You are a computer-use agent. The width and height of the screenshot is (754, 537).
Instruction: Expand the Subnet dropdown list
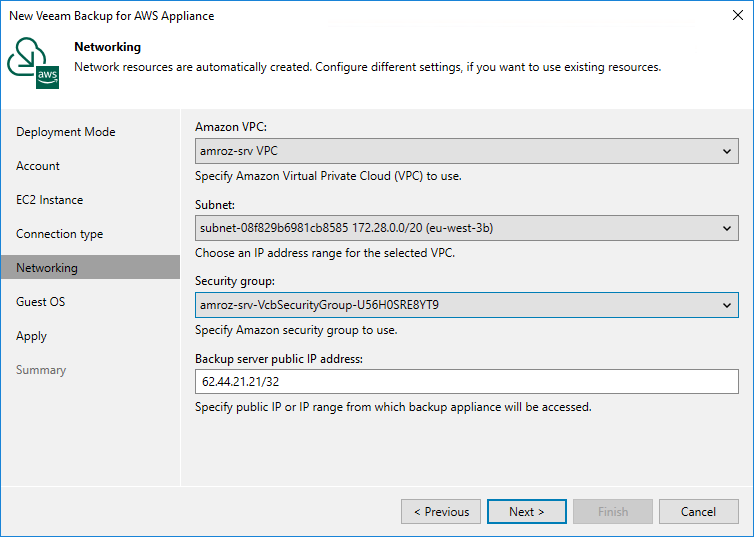click(x=466, y=228)
